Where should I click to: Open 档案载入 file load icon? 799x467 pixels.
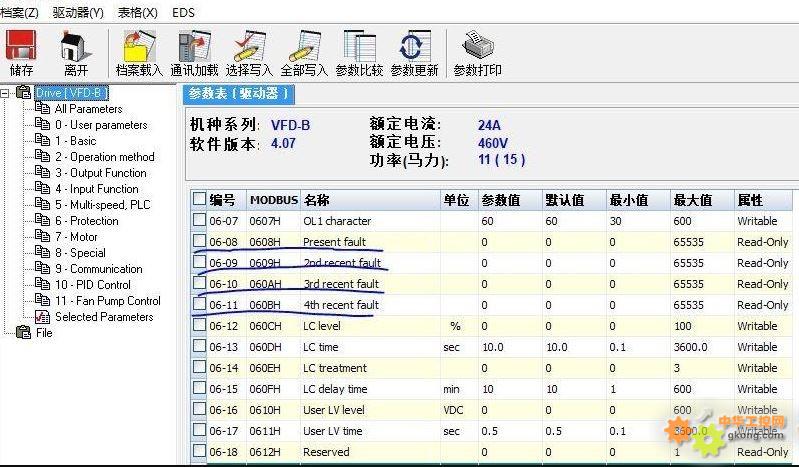click(x=139, y=46)
